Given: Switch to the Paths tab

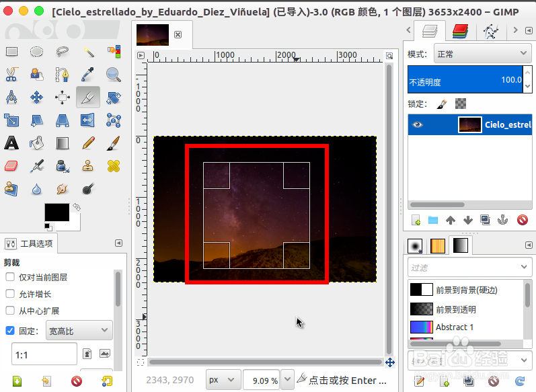Looking at the screenshot, I should point(491,31).
